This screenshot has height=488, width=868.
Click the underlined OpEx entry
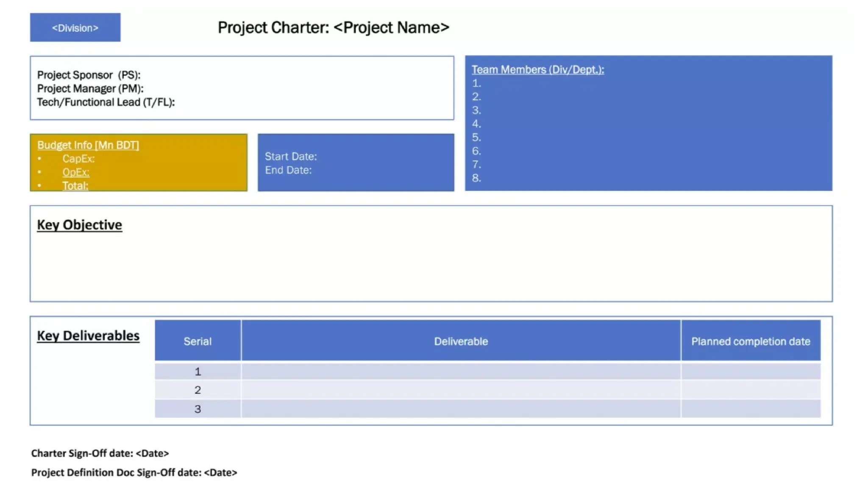click(x=76, y=172)
